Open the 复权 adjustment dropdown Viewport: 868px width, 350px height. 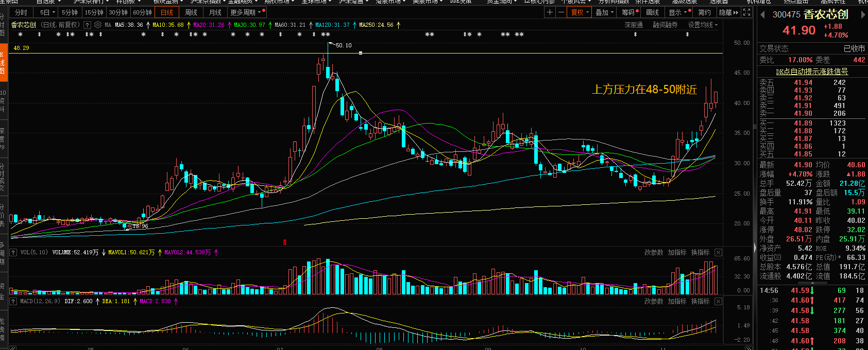(580, 12)
